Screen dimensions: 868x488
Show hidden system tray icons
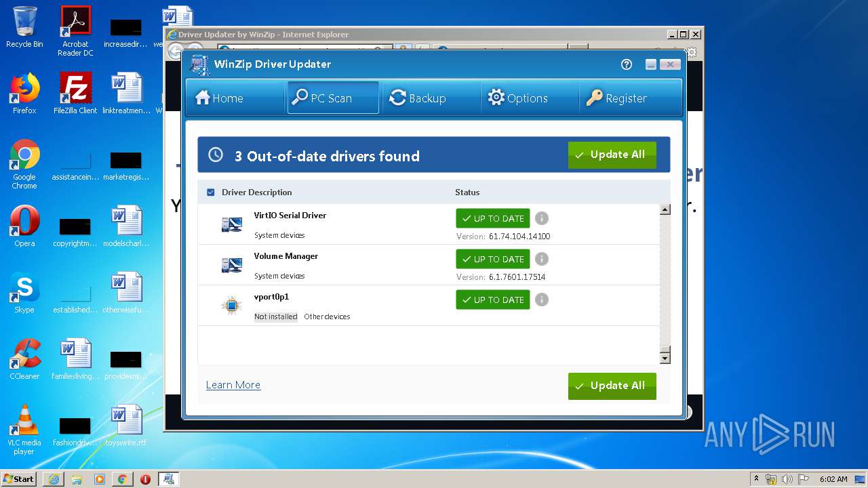pyautogui.click(x=757, y=479)
